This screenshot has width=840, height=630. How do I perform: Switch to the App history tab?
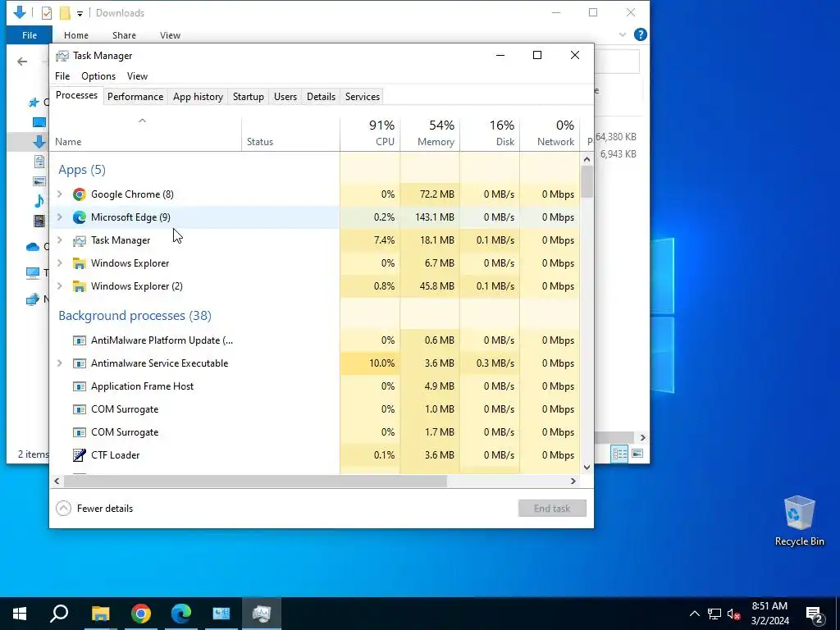tap(198, 97)
